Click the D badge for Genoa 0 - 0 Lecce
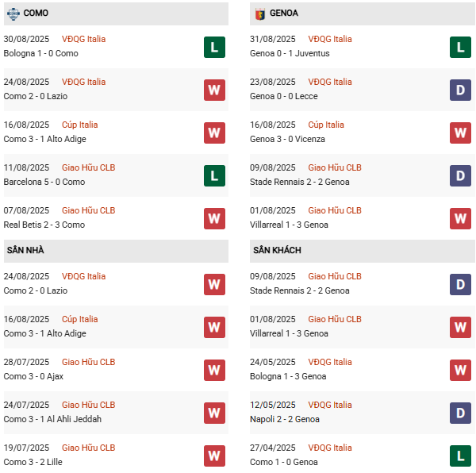 461,90
